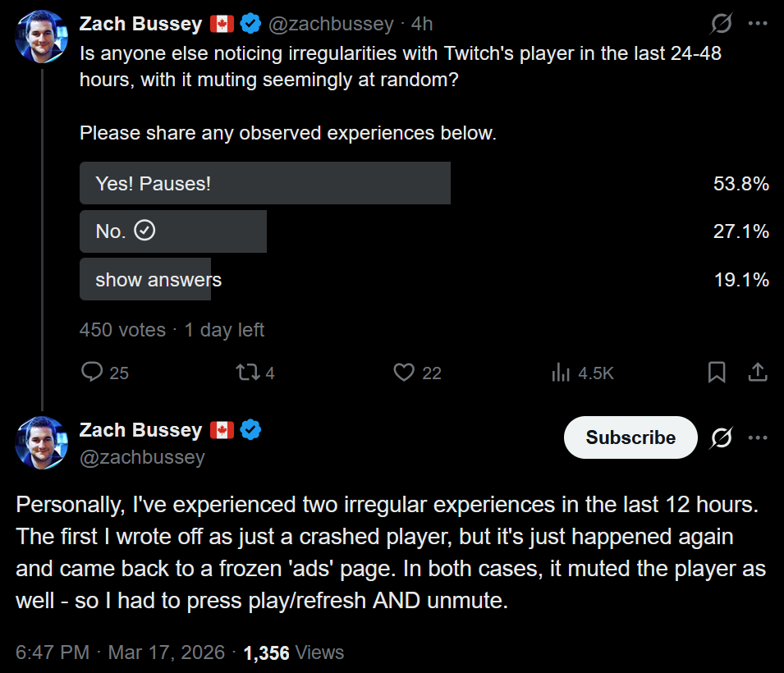
Task: Open more options on first tweet
Action: click(x=757, y=24)
